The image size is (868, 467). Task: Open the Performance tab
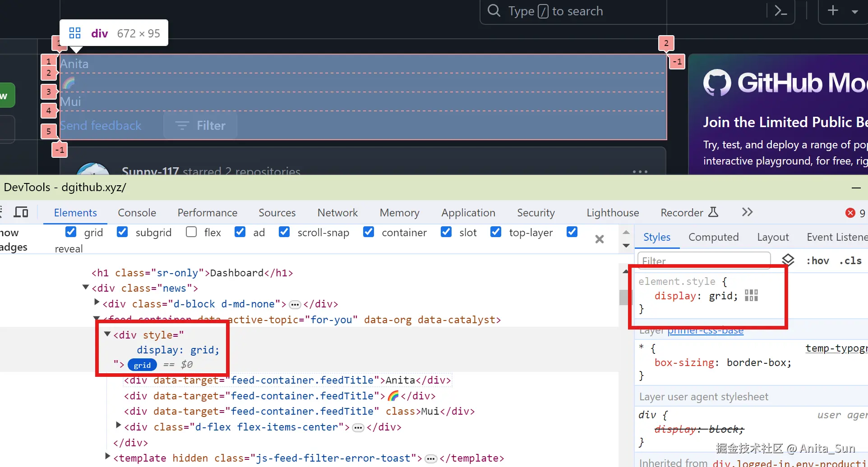coord(207,213)
